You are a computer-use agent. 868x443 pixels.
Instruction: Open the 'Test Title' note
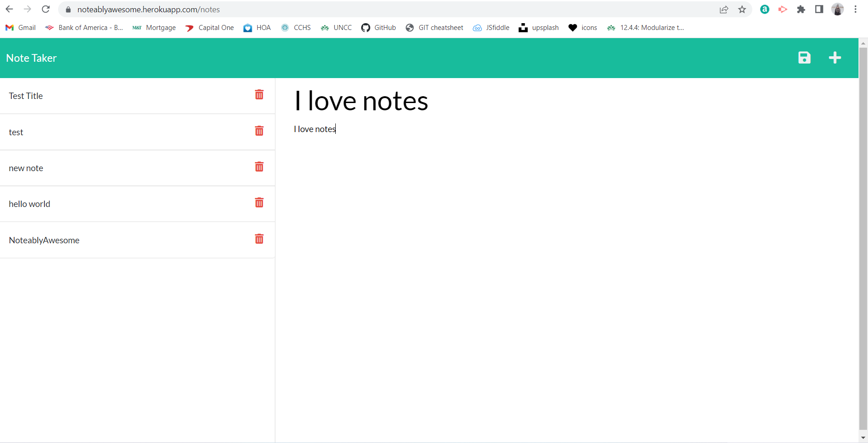(137, 96)
